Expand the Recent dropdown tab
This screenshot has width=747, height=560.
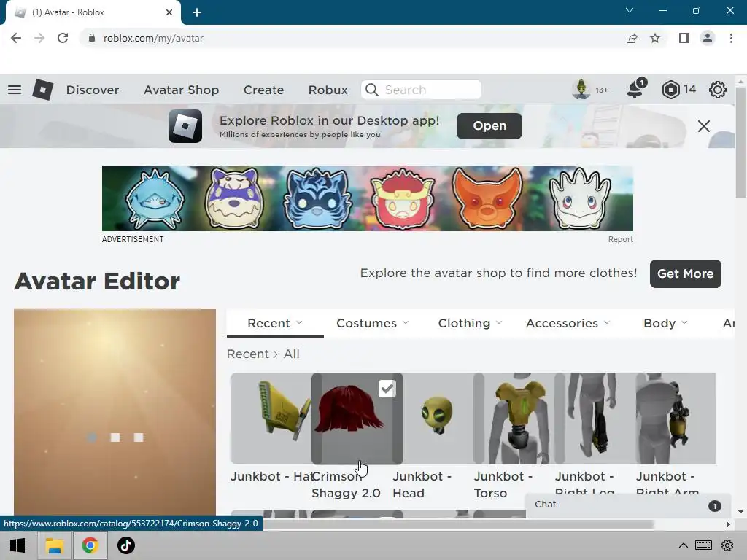(x=275, y=323)
